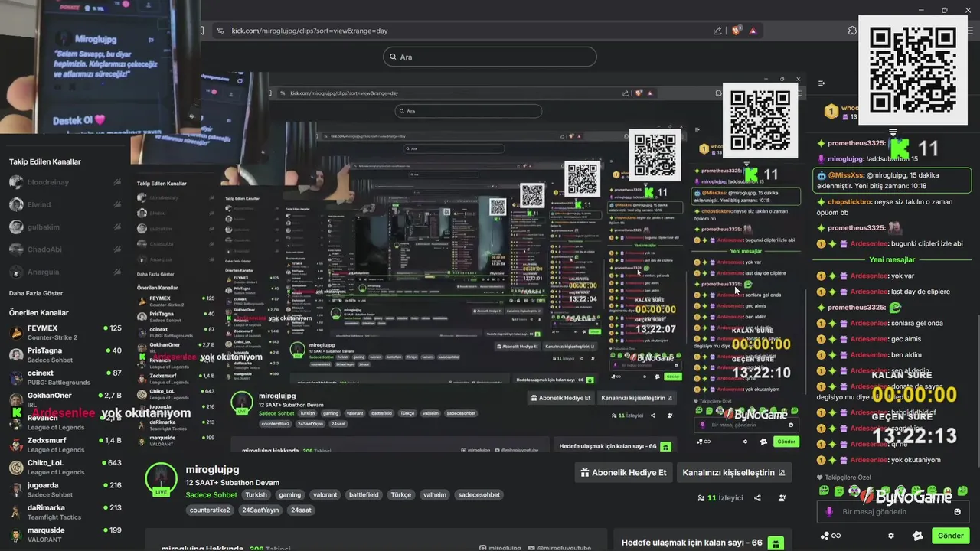This screenshot has height=551, width=980.
Task: Open Brave Shields icon in the main address bar
Action: (737, 31)
